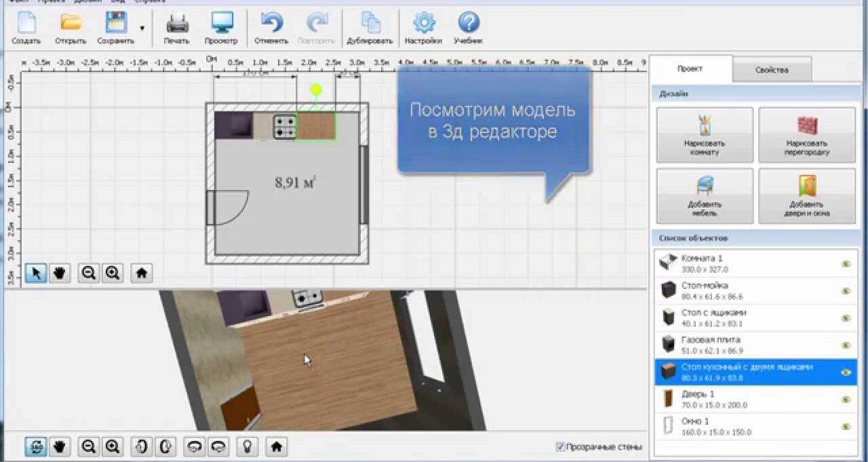Open the Просмотр preview monitor icon
The image size is (868, 462).
pos(222,24)
